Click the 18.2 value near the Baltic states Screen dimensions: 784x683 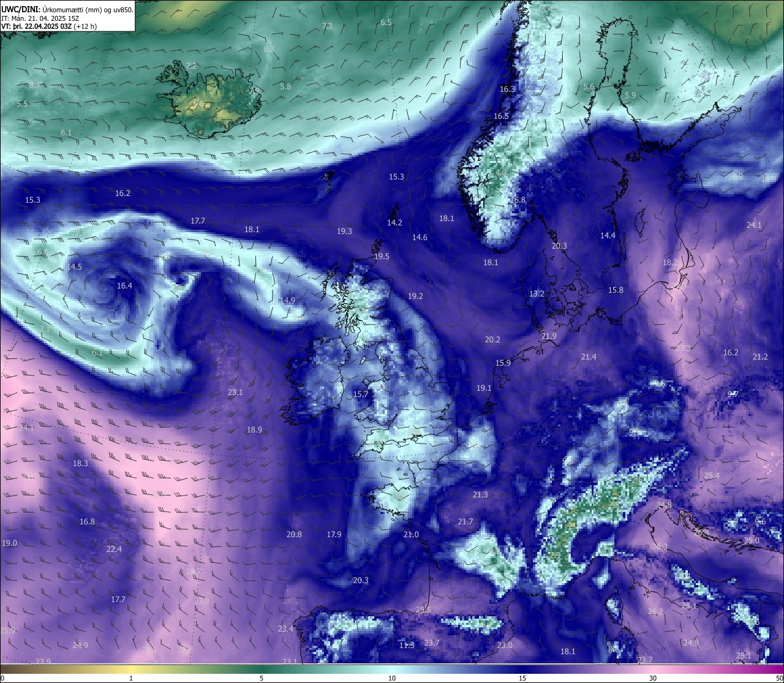670,262
